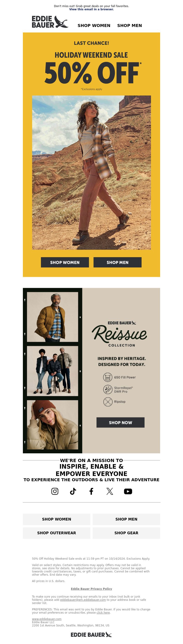This screenshot has height=644, width=183.
Task: Click the Eddie Bauer footer logo
Action: click(x=91, y=634)
